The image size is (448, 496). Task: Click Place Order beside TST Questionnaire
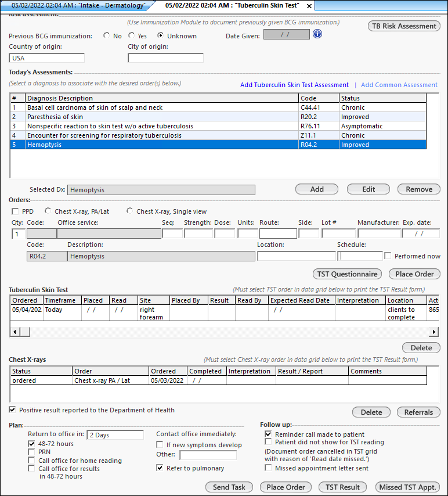(414, 274)
